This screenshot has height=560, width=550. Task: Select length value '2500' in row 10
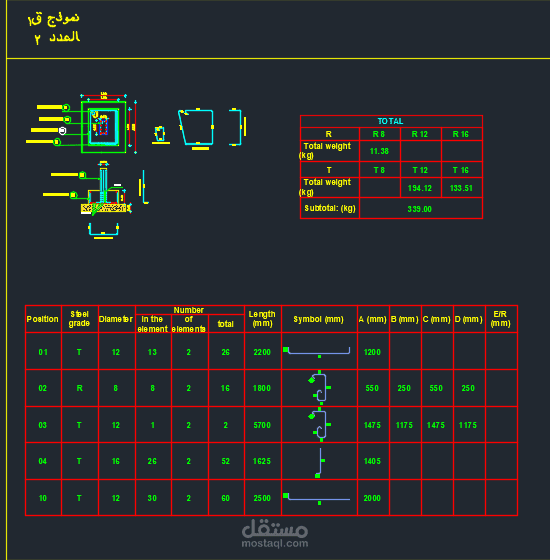pyautogui.click(x=262, y=498)
